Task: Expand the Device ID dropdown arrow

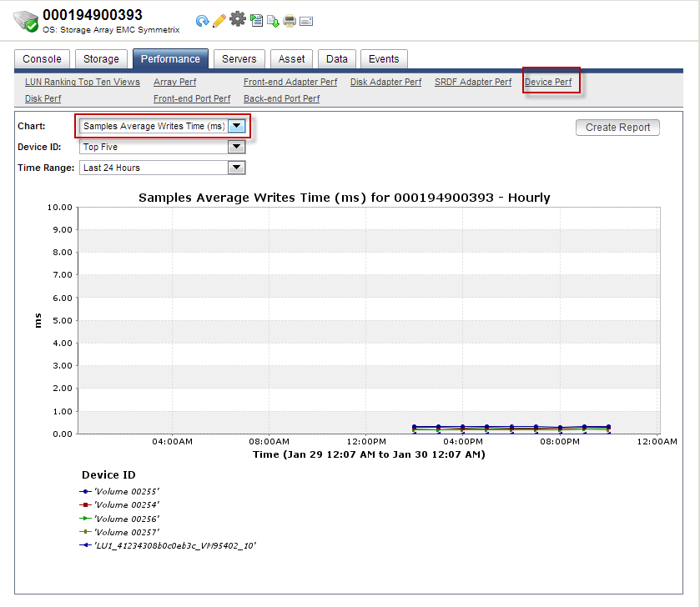Action: coord(237,147)
